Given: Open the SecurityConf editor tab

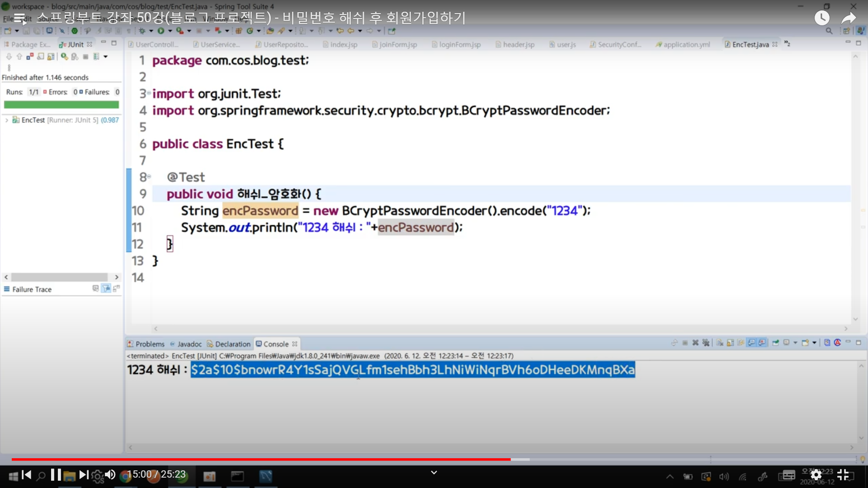Looking at the screenshot, I should [615, 44].
